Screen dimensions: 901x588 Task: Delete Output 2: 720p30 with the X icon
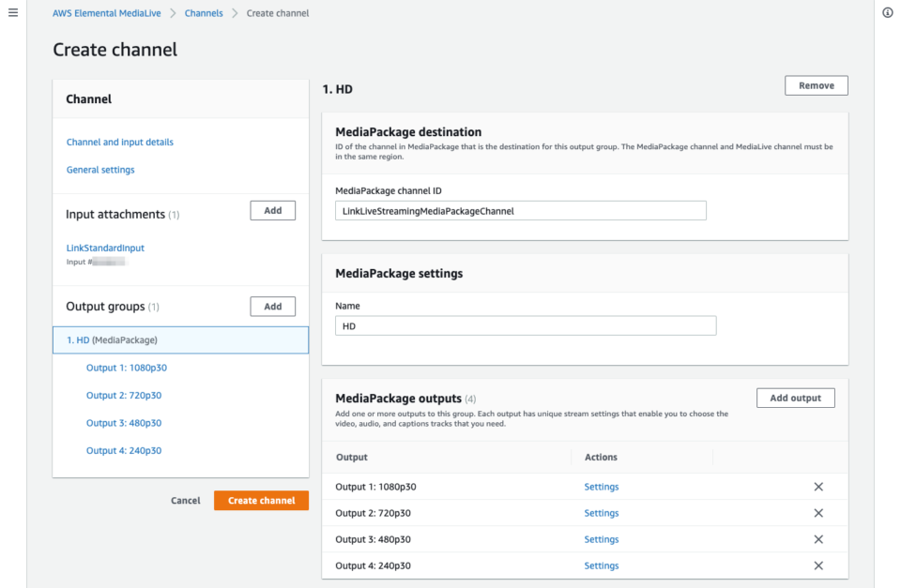[817, 513]
